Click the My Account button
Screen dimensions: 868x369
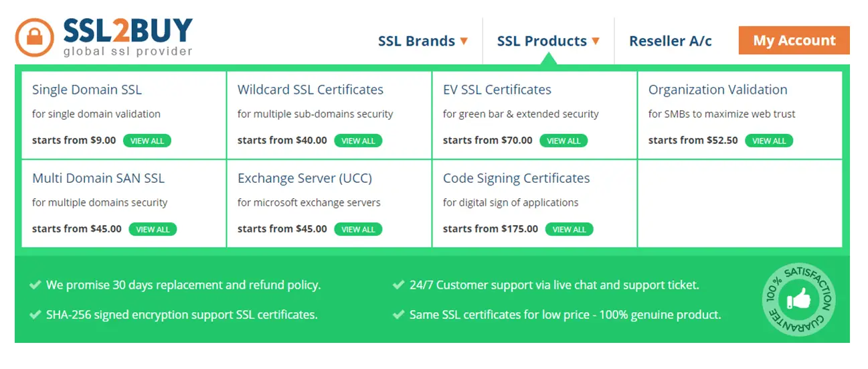point(794,40)
